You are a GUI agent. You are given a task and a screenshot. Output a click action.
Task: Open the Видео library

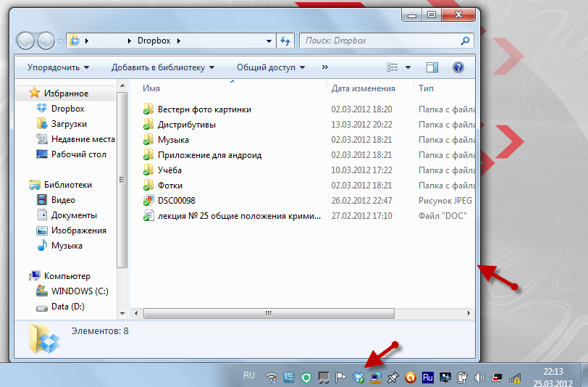[x=63, y=200]
